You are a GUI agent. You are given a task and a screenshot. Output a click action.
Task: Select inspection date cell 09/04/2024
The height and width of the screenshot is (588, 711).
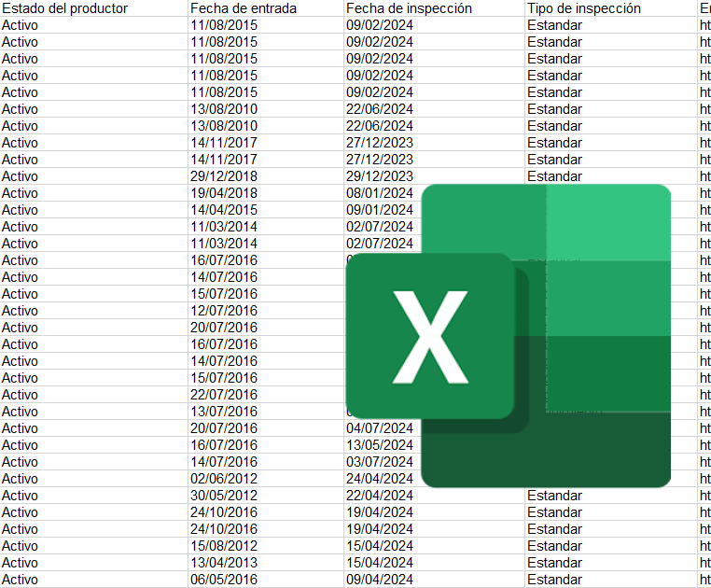[379, 580]
